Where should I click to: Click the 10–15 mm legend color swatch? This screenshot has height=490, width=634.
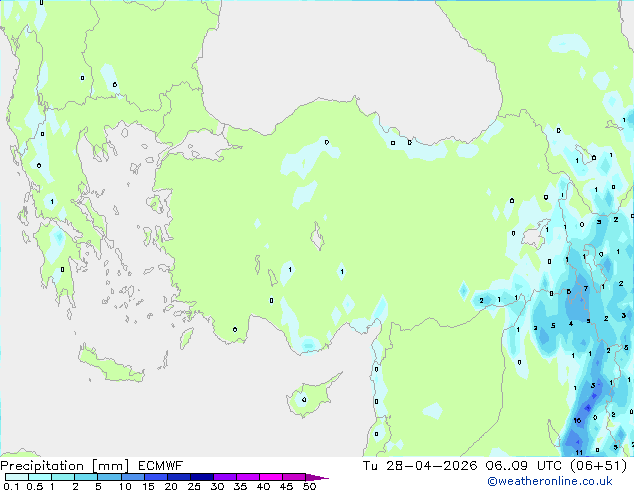click(133, 477)
